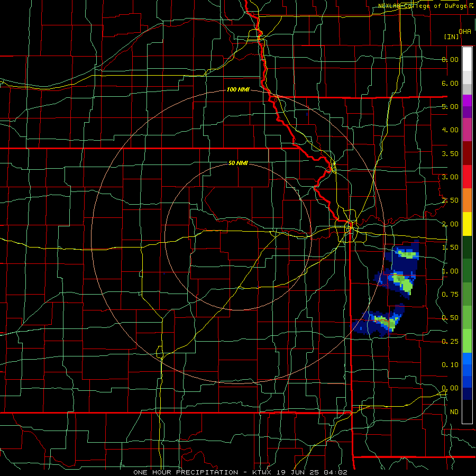The height and width of the screenshot is (476, 476).
Task: Click the '5.00' legend value
Action: 450,106
